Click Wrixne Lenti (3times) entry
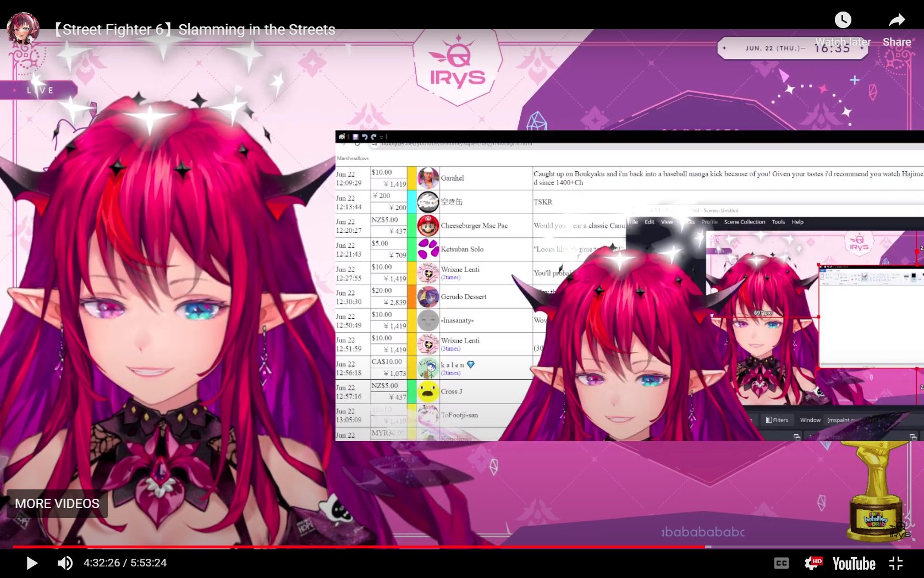This screenshot has height=578, width=924. coord(460,344)
